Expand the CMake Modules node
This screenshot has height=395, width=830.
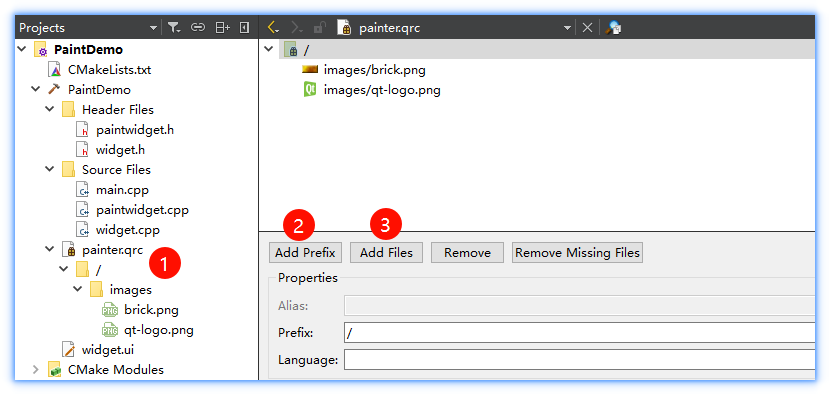[x=35, y=370]
